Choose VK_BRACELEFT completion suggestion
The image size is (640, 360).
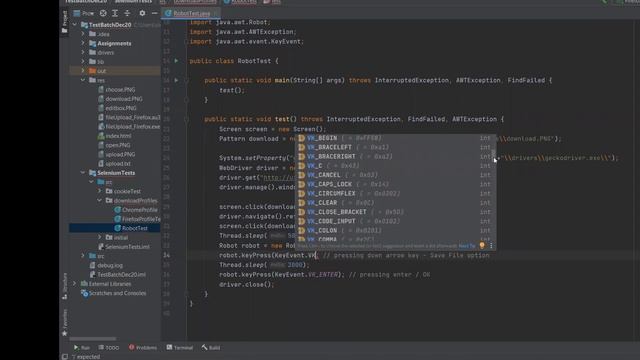[395, 147]
